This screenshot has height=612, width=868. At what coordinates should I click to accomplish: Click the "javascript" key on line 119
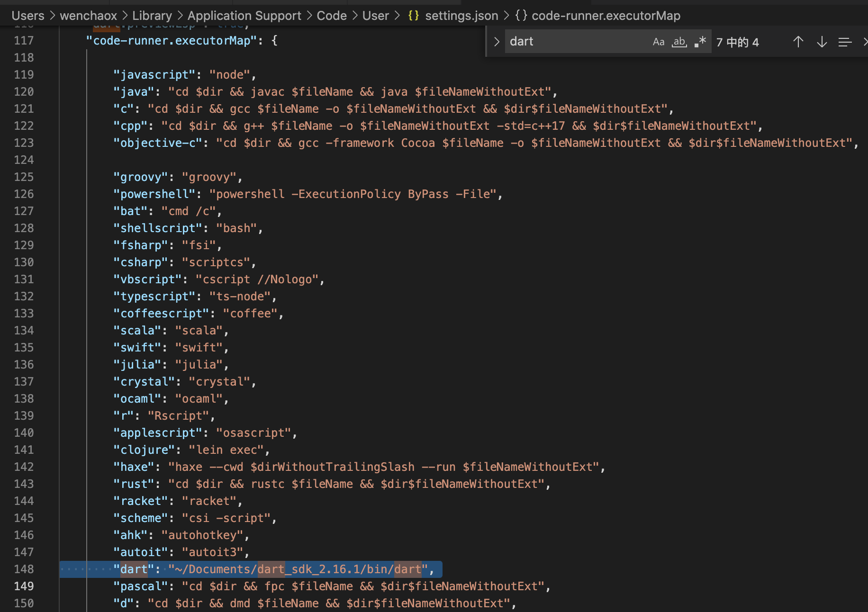pyautogui.click(x=154, y=75)
